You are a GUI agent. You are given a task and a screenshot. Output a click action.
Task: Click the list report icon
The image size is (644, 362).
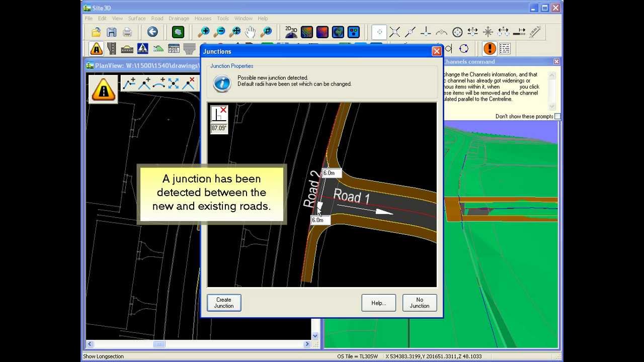(x=505, y=49)
